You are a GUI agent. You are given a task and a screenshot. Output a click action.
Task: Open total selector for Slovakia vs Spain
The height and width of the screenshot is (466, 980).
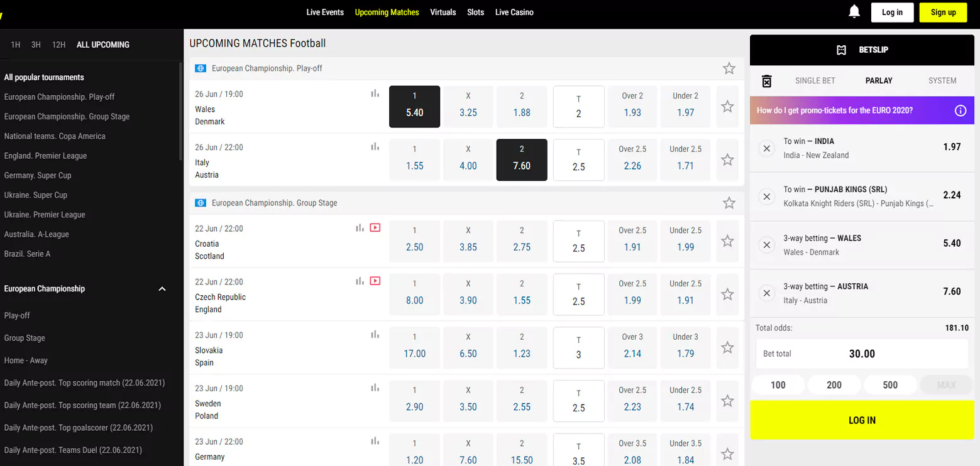[x=578, y=348]
